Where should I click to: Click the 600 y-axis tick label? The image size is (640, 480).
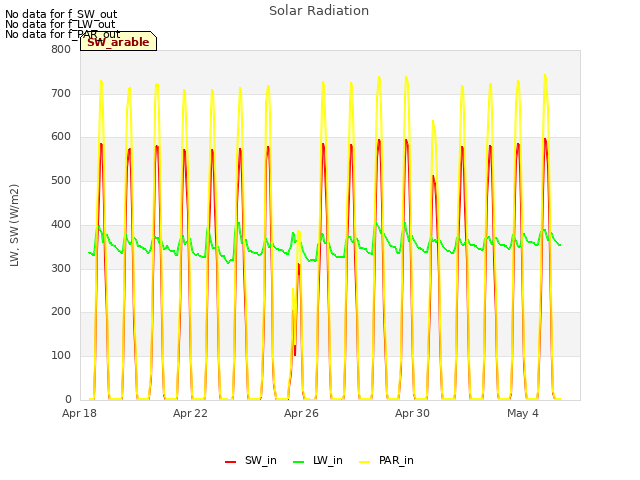pos(61,137)
